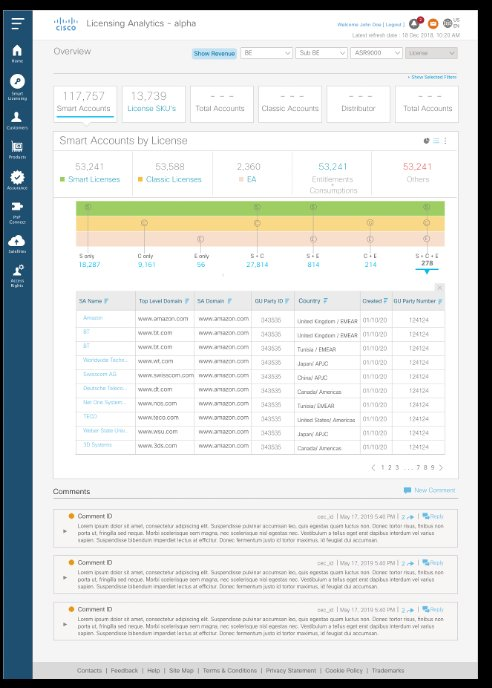The image size is (492, 688).
Task: Toggle the green Smart Licenses legend
Action: pos(62,179)
